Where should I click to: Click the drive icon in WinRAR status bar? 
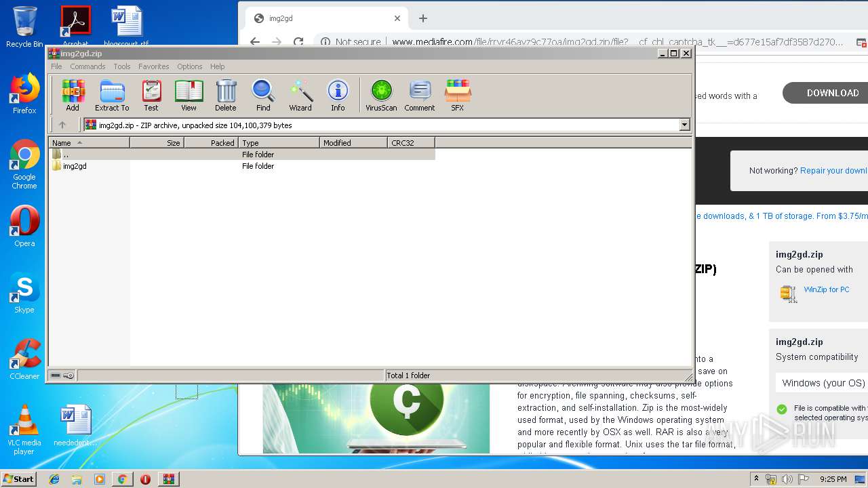coord(56,375)
